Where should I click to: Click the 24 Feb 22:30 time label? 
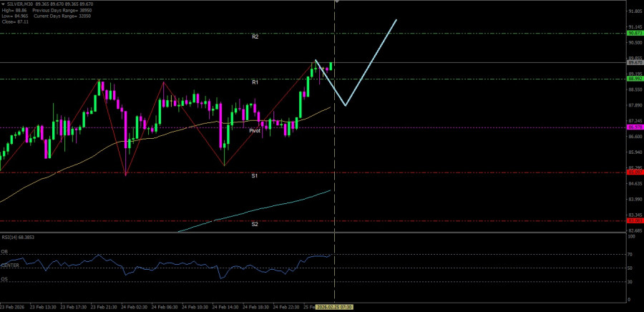[285, 307]
